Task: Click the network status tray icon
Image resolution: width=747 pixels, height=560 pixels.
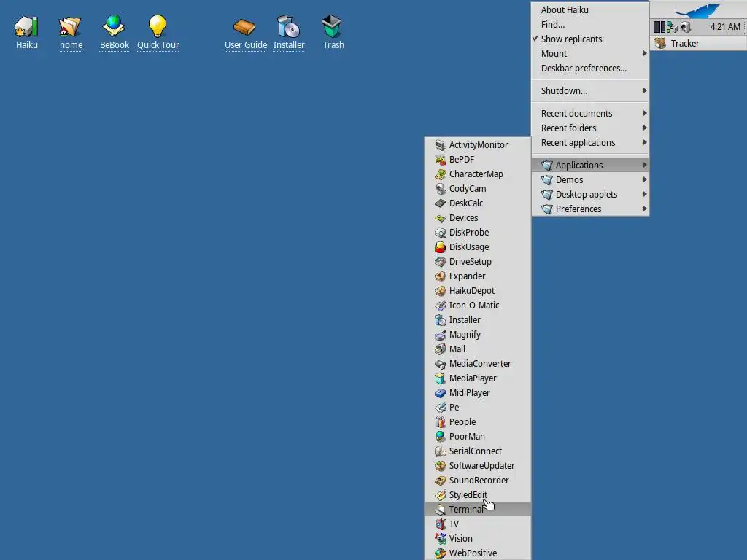Action: point(672,27)
